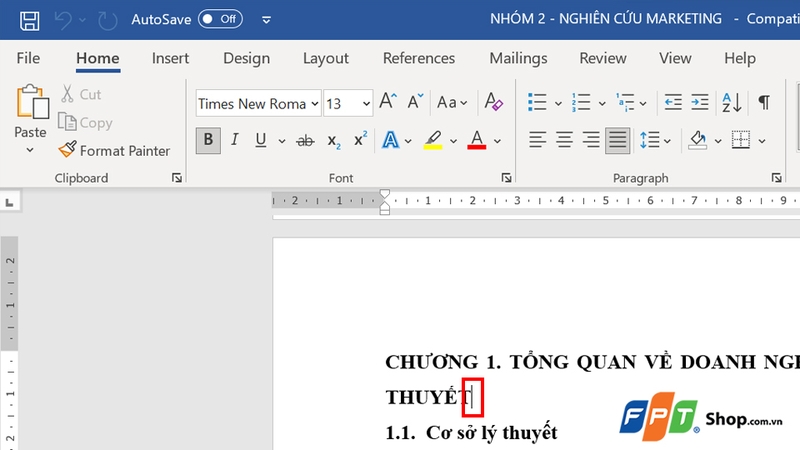This screenshot has height=450, width=800.
Task: Open the Help tab
Action: [x=740, y=58]
